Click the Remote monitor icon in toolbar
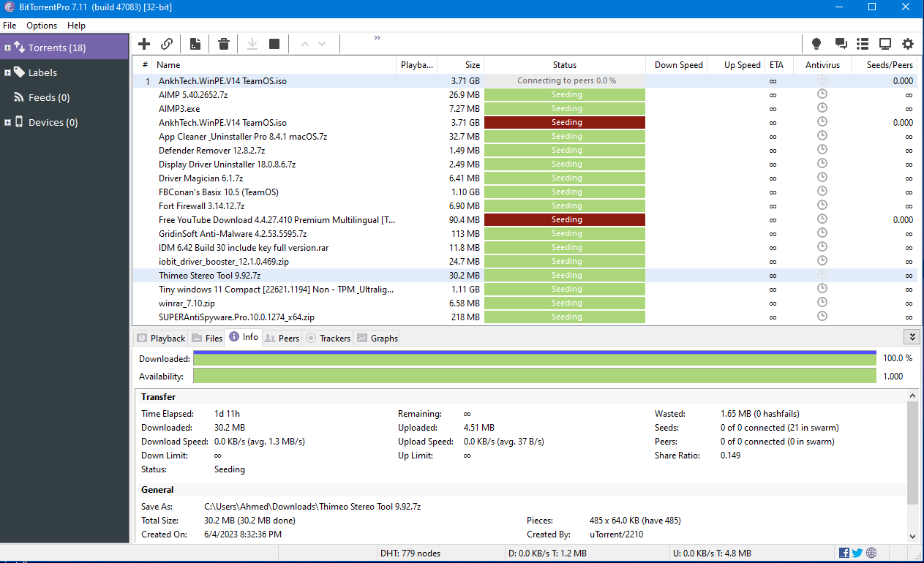This screenshot has width=924, height=563. (x=885, y=44)
